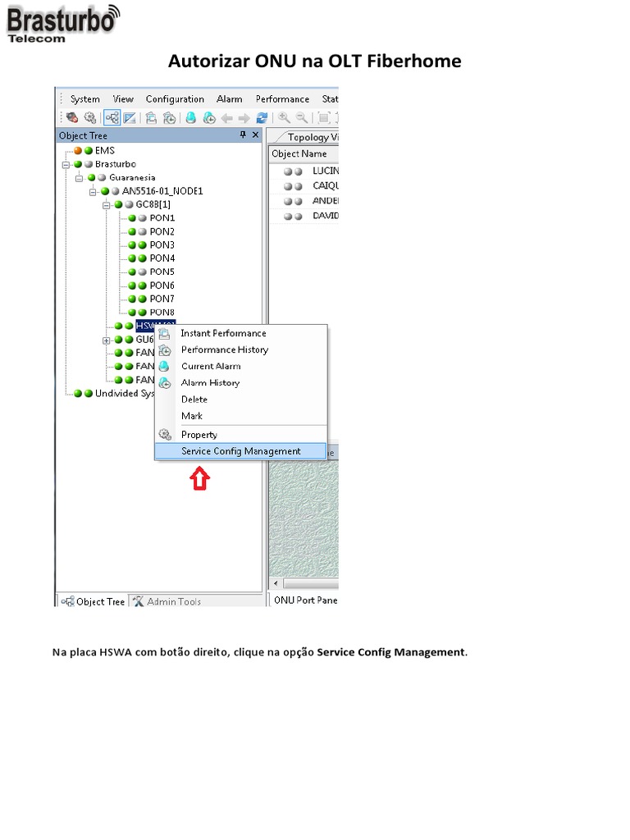Toggle the Object Tree toolbar button
The height and width of the screenshot is (840, 630).
click(x=112, y=117)
